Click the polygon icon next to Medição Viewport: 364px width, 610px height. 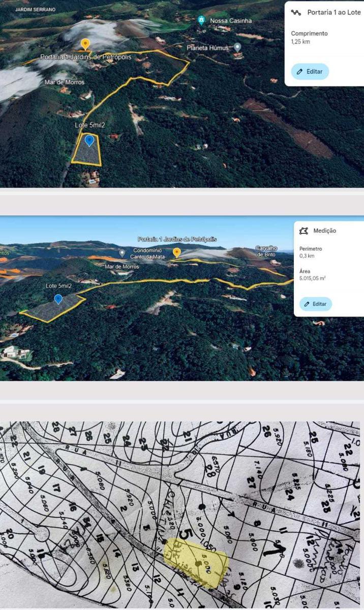point(304,231)
